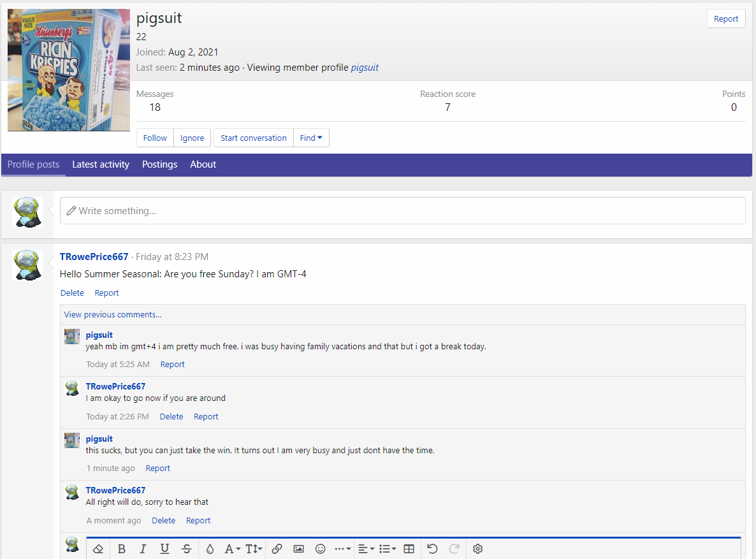Open the text alignment dropdown
This screenshot has width=756, height=559.
[366, 549]
